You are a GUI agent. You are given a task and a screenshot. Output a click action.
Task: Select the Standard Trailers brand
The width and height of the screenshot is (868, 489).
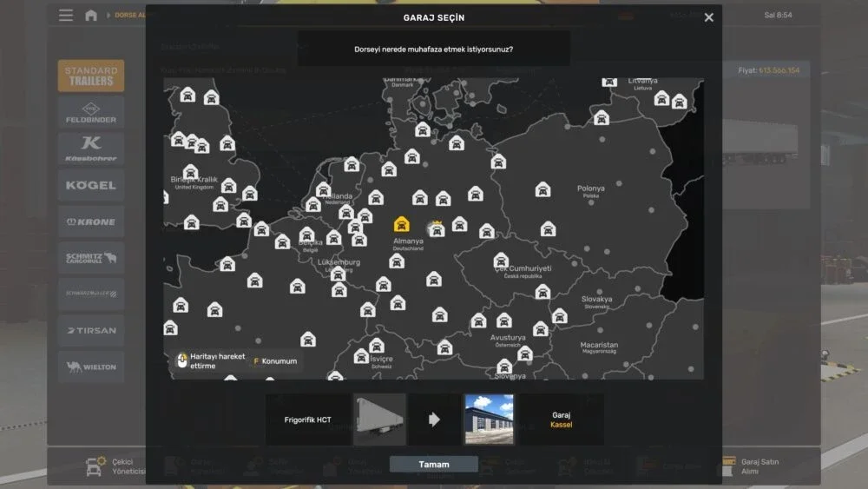click(x=91, y=76)
